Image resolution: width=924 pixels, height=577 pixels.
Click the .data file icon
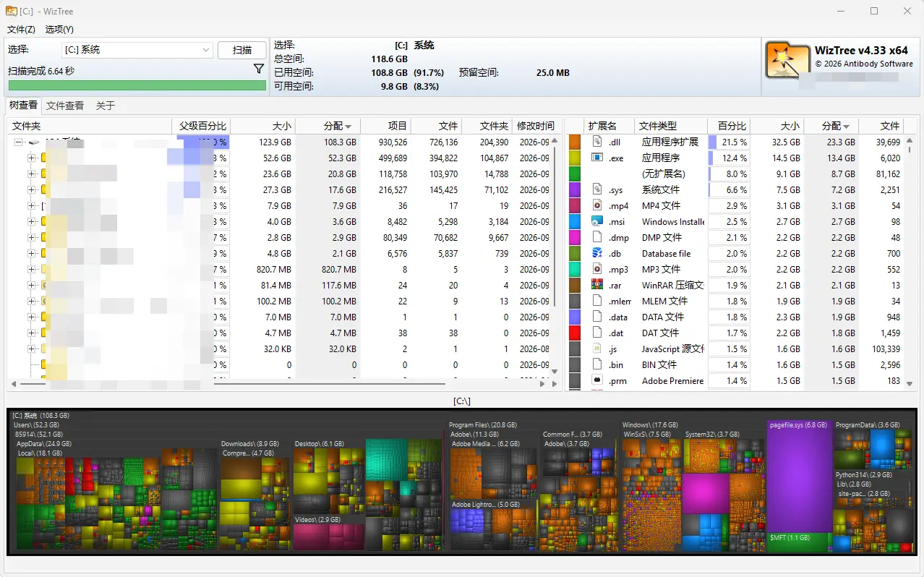597,317
